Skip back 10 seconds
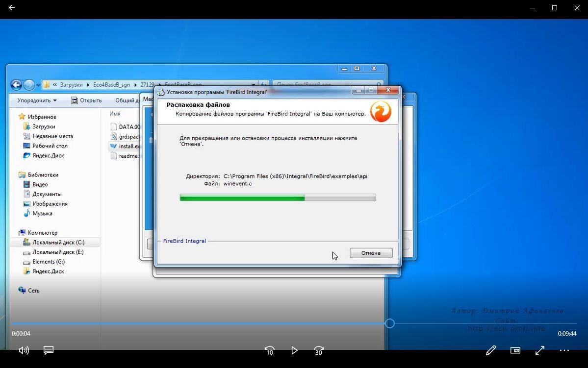This screenshot has width=588, height=368. [269, 350]
